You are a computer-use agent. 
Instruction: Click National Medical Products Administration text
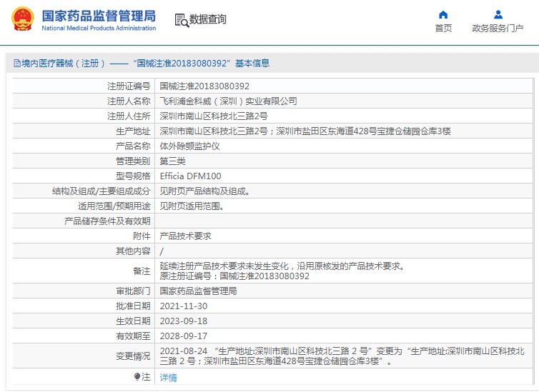click(99, 28)
